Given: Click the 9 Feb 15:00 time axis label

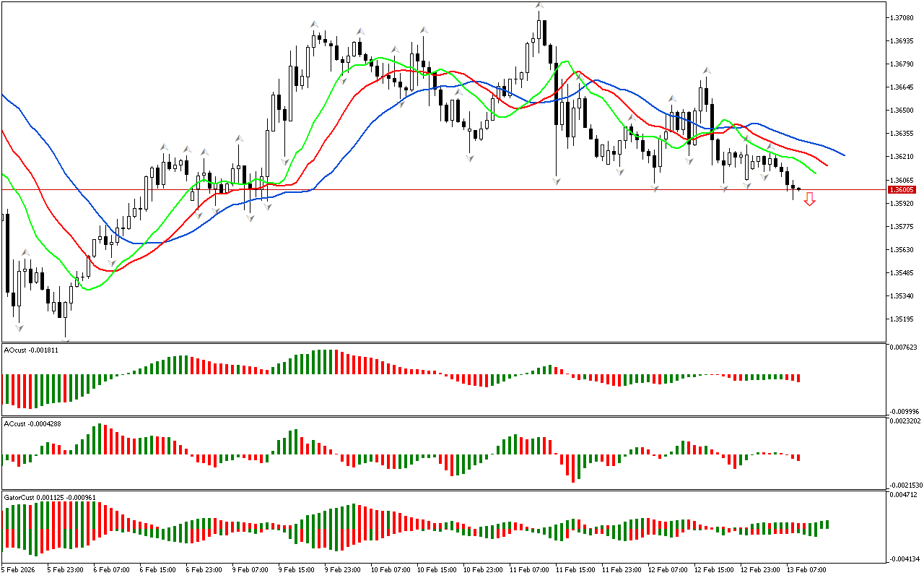Looking at the screenshot, I should tap(296, 569).
